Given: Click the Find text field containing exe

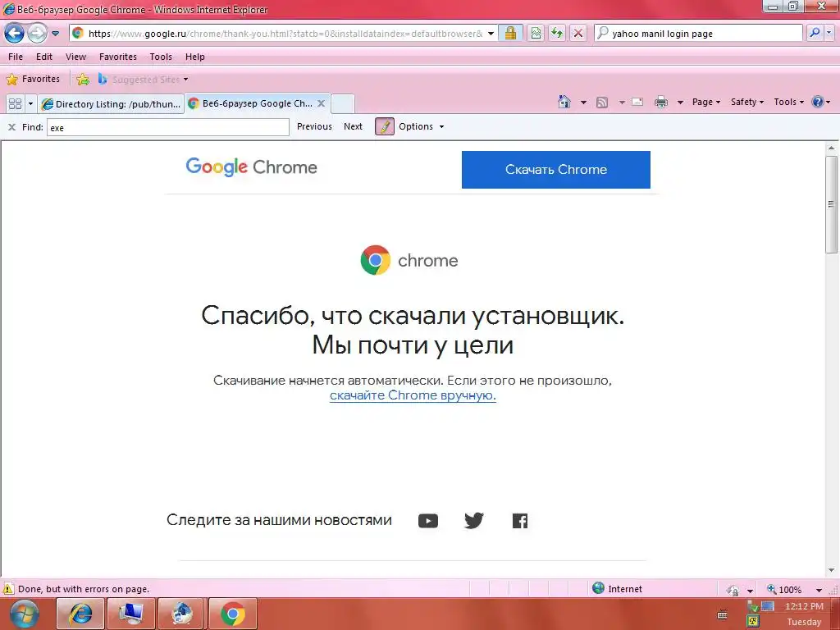Looking at the screenshot, I should pos(167,127).
